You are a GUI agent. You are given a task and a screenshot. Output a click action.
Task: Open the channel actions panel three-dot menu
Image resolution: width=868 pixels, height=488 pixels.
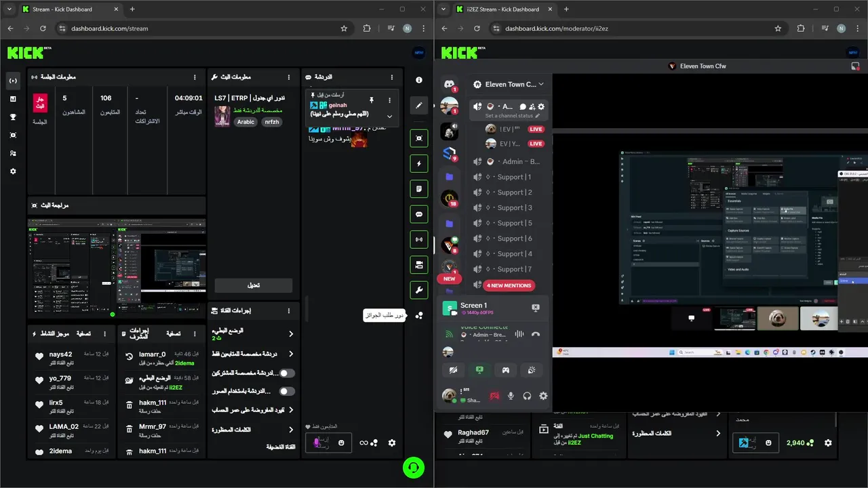pos(289,311)
